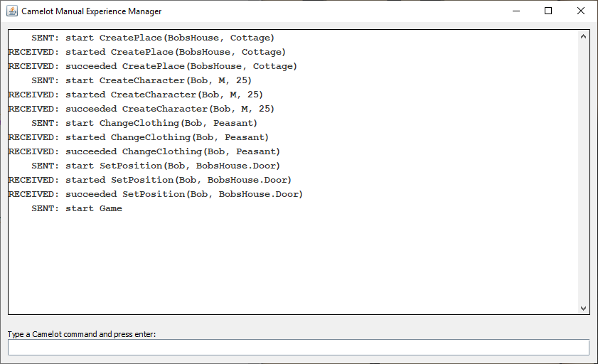598x364 pixels.
Task: Minimize the Camelot Manual Experience Manager window
Action: coord(516,11)
